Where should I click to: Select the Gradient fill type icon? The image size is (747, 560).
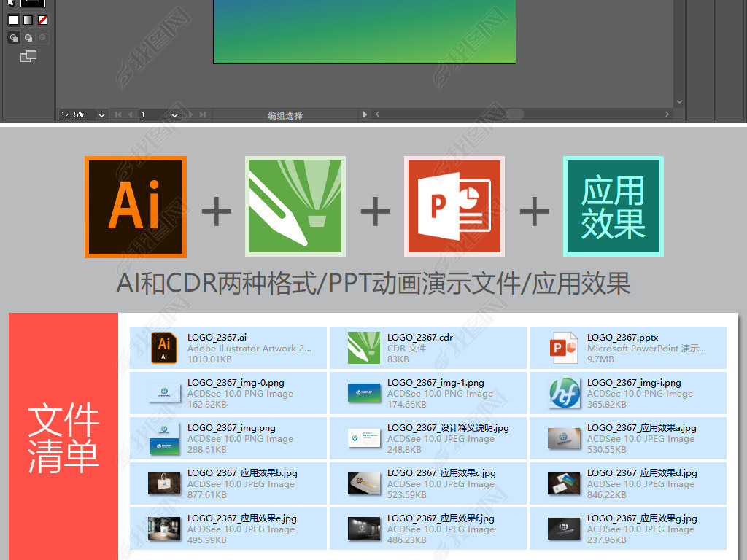tap(28, 20)
